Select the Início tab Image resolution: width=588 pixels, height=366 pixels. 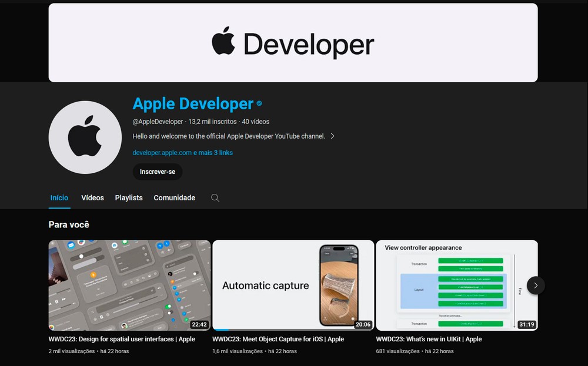point(59,198)
